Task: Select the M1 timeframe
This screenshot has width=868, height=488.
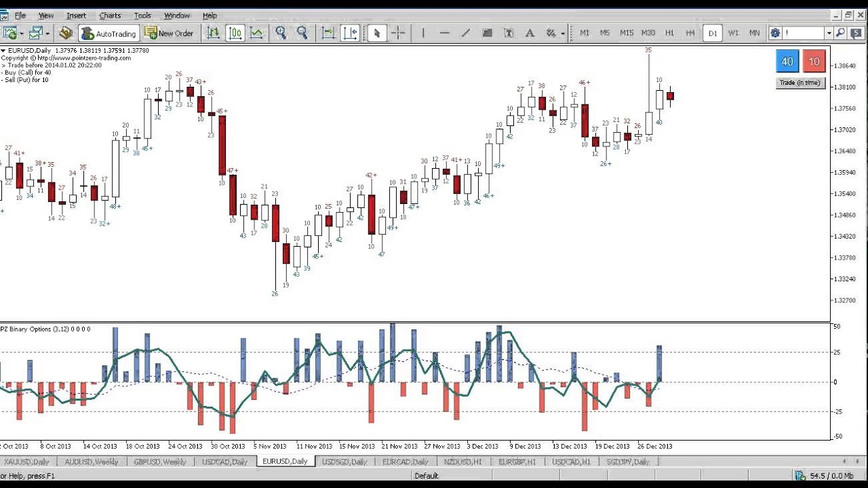Action: click(x=585, y=33)
